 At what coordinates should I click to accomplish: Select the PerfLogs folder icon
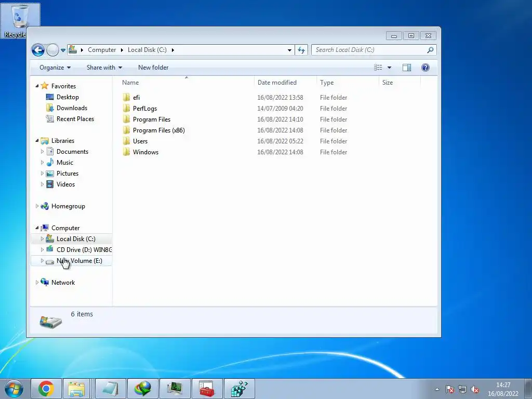(x=126, y=108)
